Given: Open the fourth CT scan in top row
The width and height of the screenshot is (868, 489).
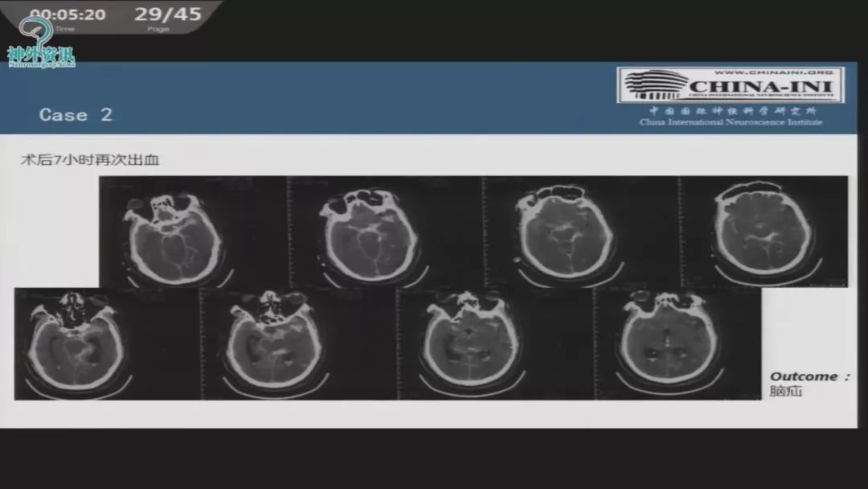Looking at the screenshot, I should point(764,232).
